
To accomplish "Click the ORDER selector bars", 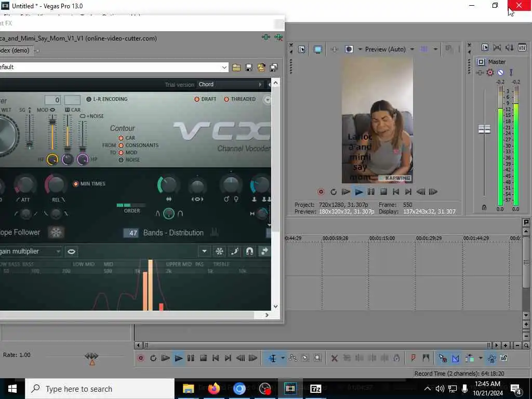I will point(130,205).
